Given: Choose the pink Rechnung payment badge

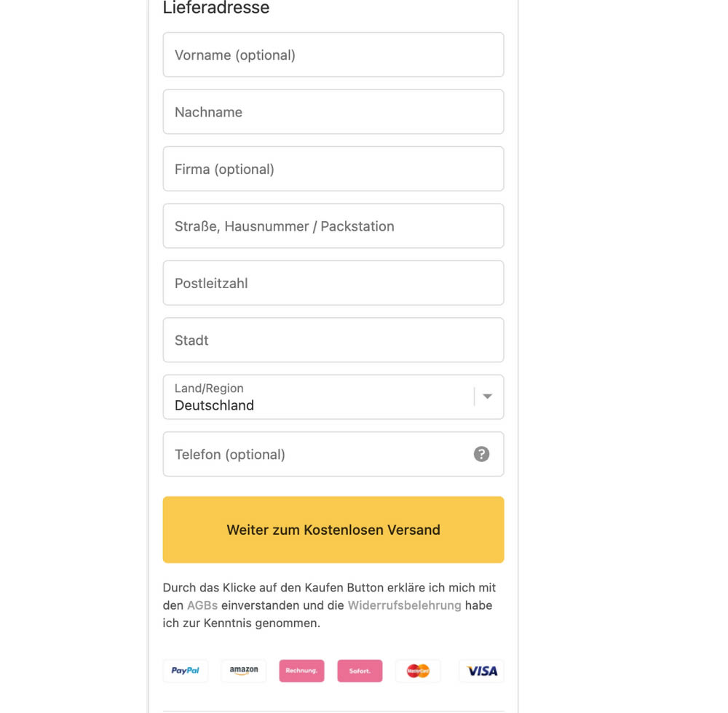Looking at the screenshot, I should pos(301,671).
